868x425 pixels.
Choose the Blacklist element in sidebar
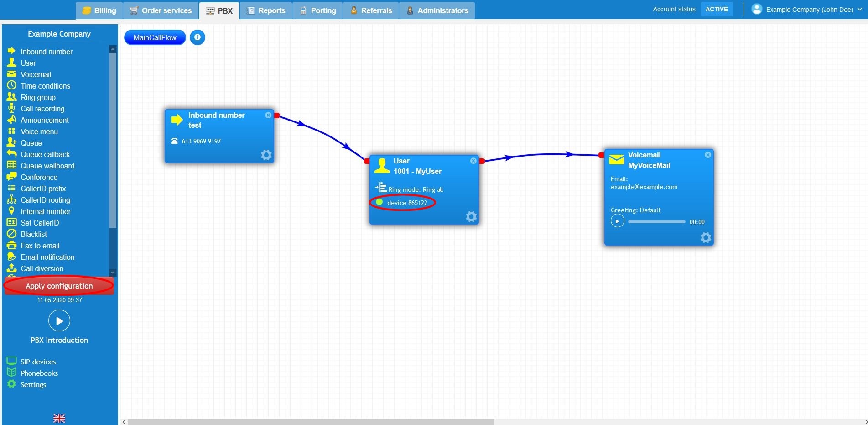click(x=33, y=234)
